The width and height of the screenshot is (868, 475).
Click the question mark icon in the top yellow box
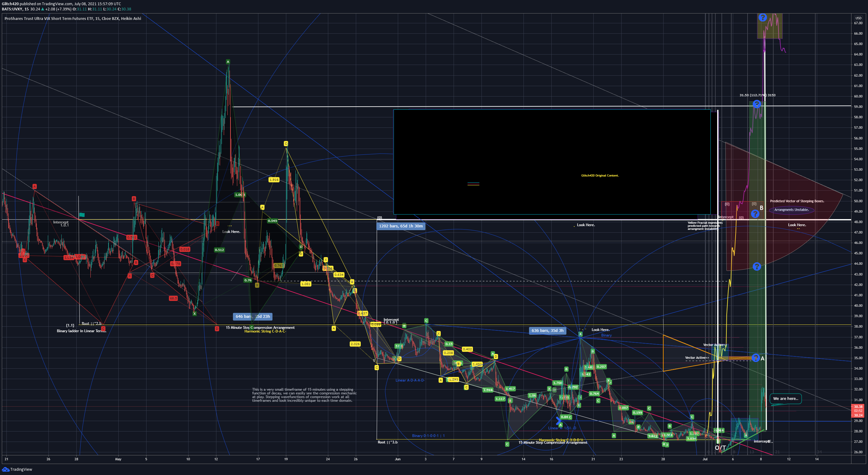763,17
